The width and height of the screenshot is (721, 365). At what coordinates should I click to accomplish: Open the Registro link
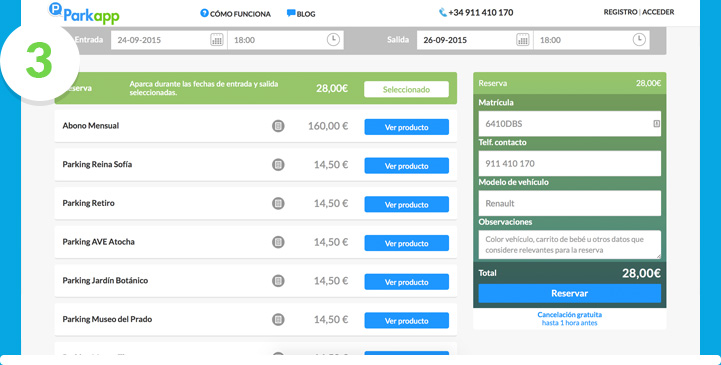[x=620, y=12]
